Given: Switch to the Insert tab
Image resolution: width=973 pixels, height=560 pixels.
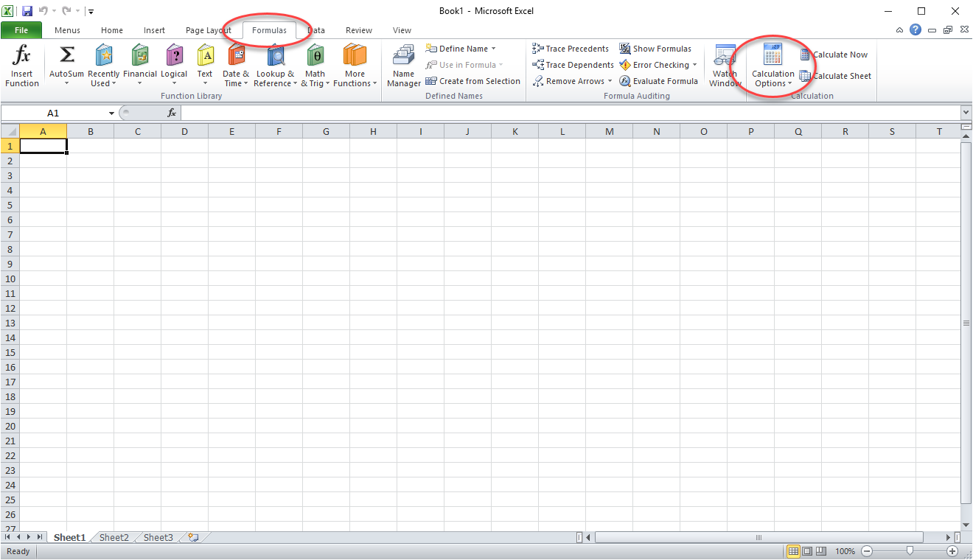Looking at the screenshot, I should [x=154, y=30].
